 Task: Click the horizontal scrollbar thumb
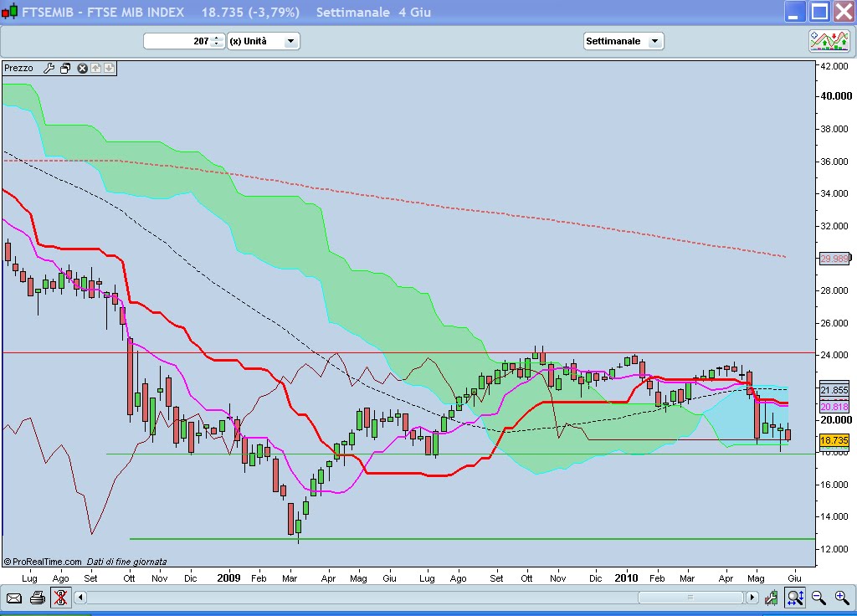click(x=690, y=598)
